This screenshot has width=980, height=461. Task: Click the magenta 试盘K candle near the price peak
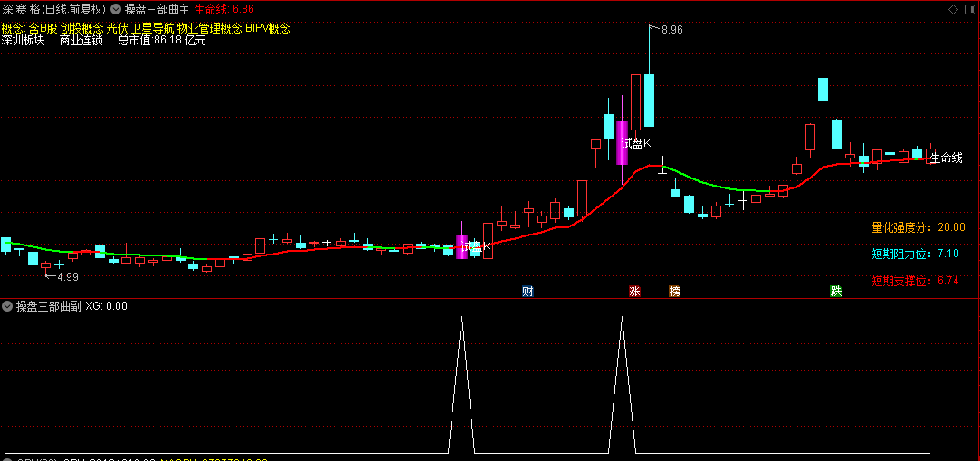(622, 142)
